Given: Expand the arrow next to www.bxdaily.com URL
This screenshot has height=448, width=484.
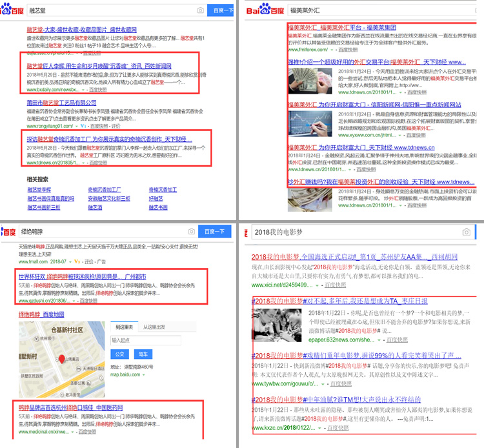Looking at the screenshot, I should point(83,90).
